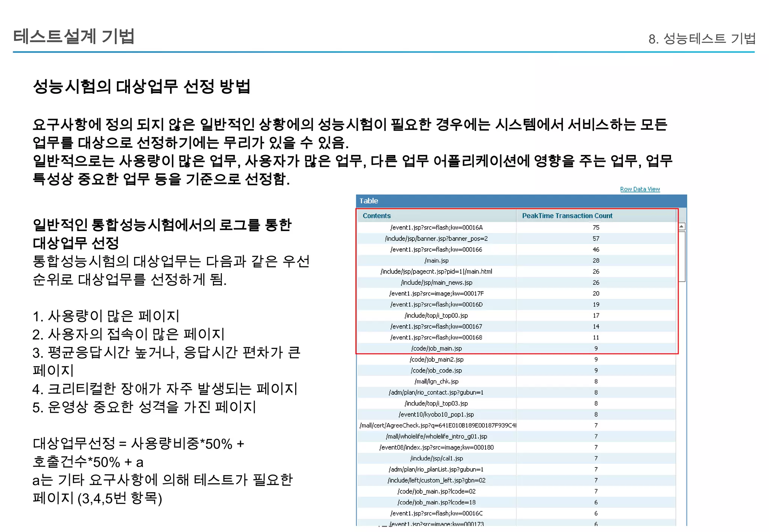769x532 pixels.
Task: Click the heading 성능시험의 대상업무 선정 방법
Action: click(x=142, y=87)
